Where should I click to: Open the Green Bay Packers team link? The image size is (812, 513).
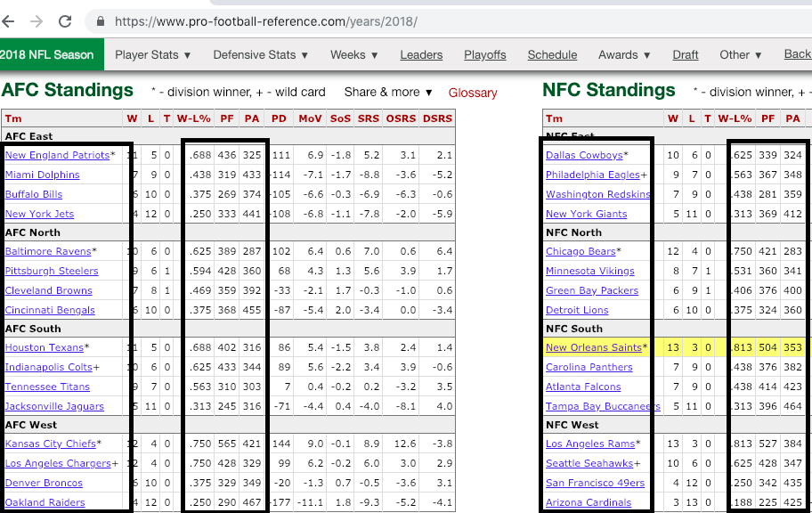592,290
